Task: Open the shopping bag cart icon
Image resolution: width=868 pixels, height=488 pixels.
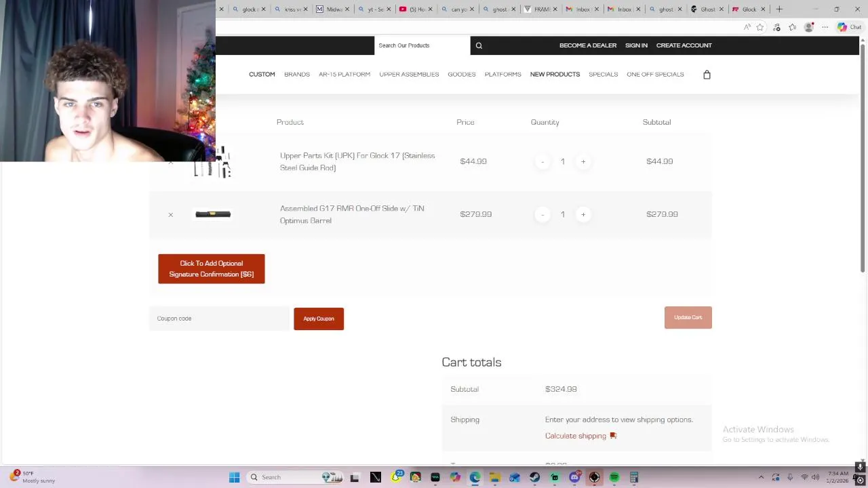Action: (x=707, y=75)
